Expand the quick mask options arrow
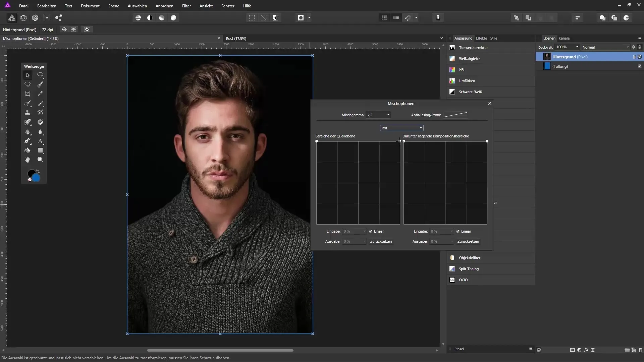The height and width of the screenshot is (362, 644). (309, 18)
